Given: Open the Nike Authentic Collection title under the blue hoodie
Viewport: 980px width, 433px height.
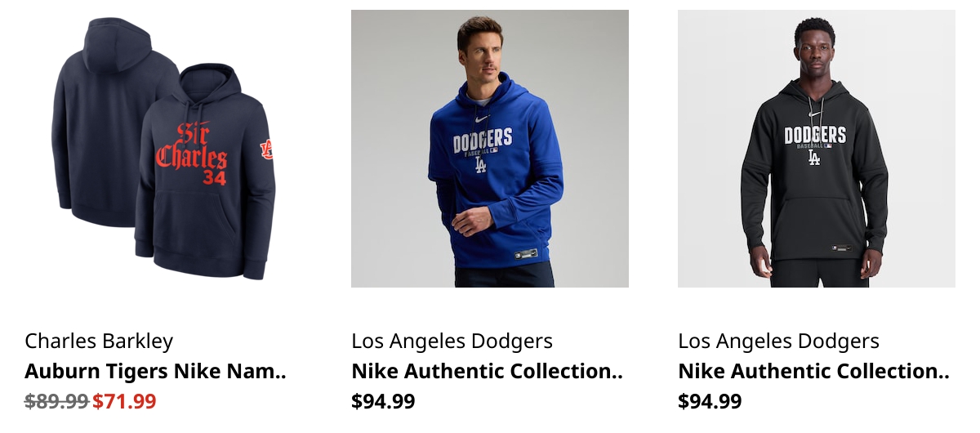Looking at the screenshot, I should pyautogui.click(x=487, y=372).
